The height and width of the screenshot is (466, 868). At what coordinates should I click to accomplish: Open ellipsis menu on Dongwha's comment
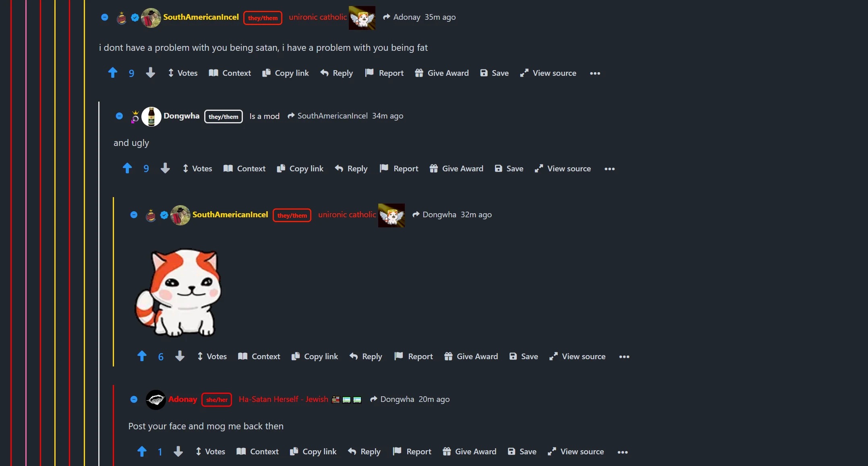tap(609, 169)
